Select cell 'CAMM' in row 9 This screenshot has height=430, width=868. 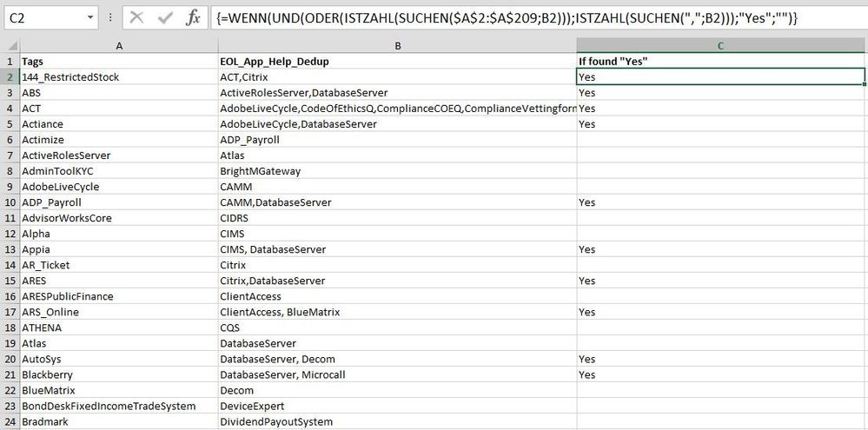tap(397, 187)
